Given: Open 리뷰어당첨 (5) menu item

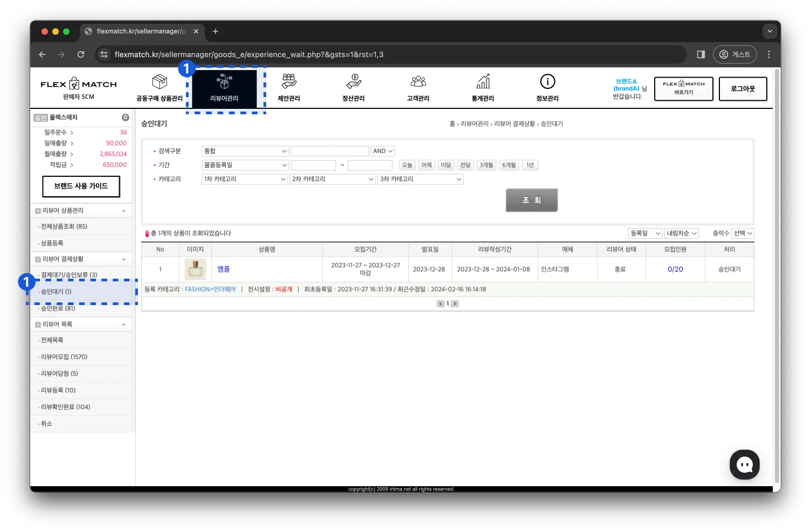Looking at the screenshot, I should click(59, 374).
